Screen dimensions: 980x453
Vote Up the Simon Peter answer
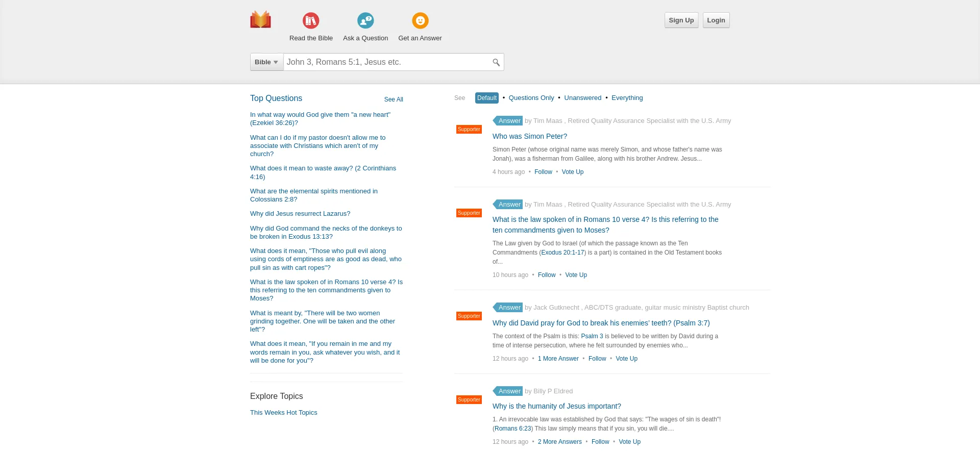(x=573, y=172)
